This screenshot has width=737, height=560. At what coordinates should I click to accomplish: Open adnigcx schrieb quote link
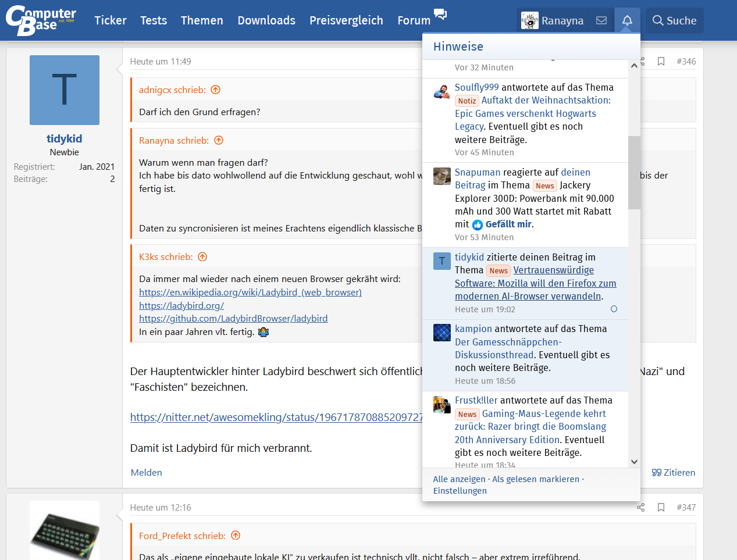172,90
